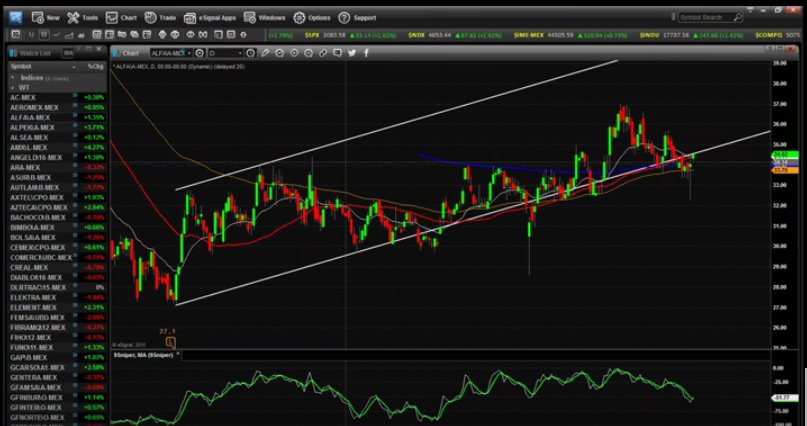Image resolution: width=807 pixels, height=426 pixels.
Task: Select AC-MEX in the watch list
Action: click(58, 97)
